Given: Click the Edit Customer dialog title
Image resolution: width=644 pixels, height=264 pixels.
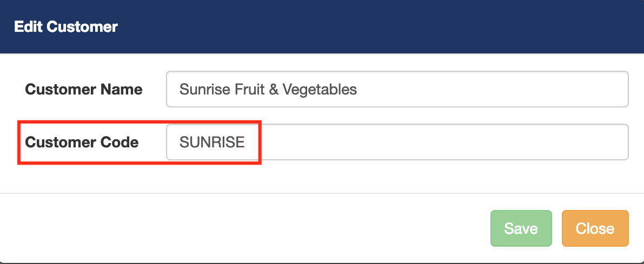Looking at the screenshot, I should point(65,26).
